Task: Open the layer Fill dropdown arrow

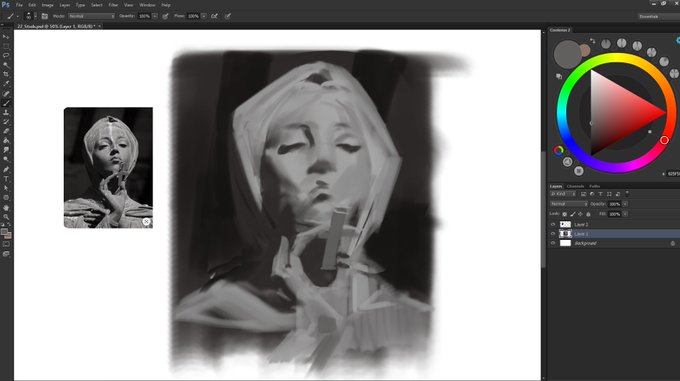Action: (625, 214)
